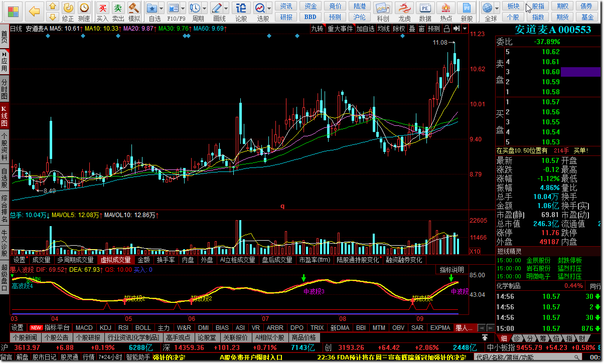Select the 成交量 volume indicator tab
Image resolution: width=605 pixels, height=364 pixels.
click(x=42, y=260)
